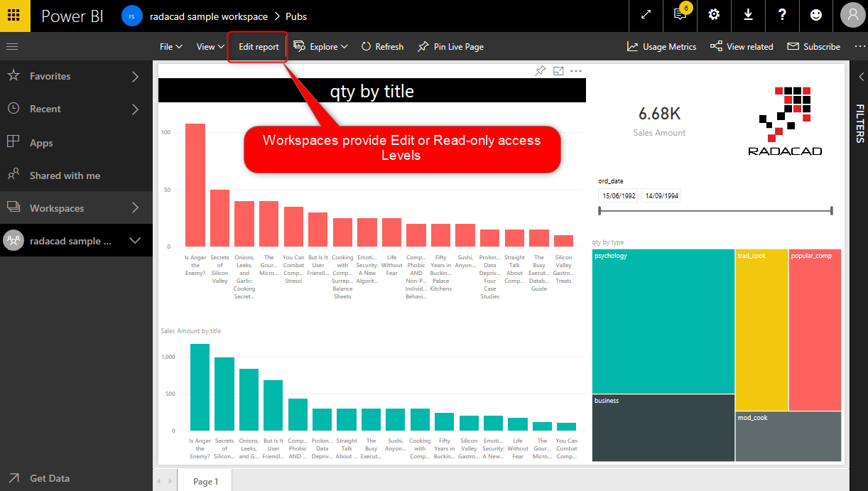Image resolution: width=868 pixels, height=491 pixels.
Task: Open the View dropdown menu
Action: (x=210, y=46)
